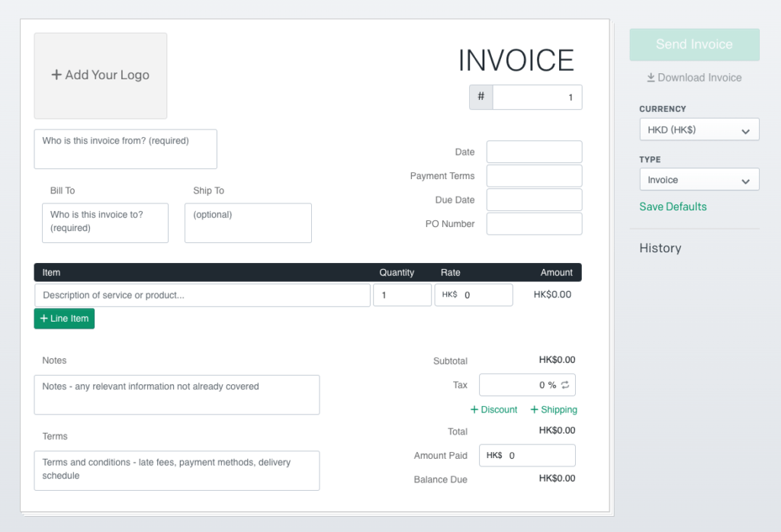Click Download Invoice link
The width and height of the screenshot is (781, 532).
[694, 78]
